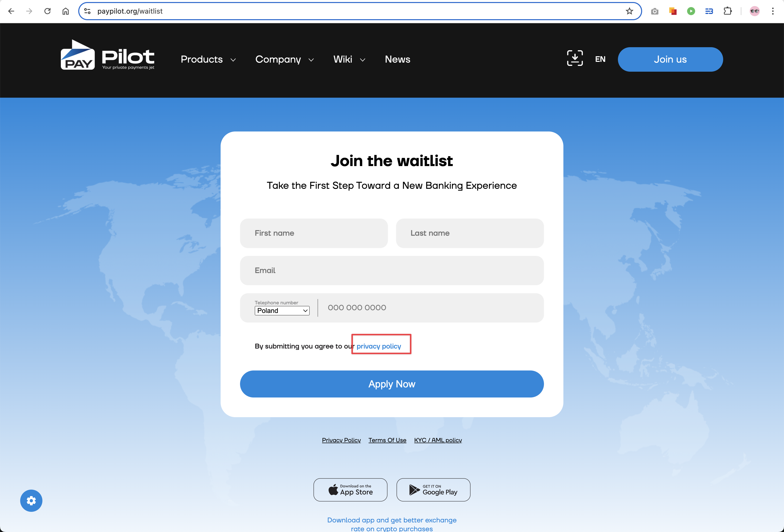Bookmark this page with star icon

pos(629,11)
